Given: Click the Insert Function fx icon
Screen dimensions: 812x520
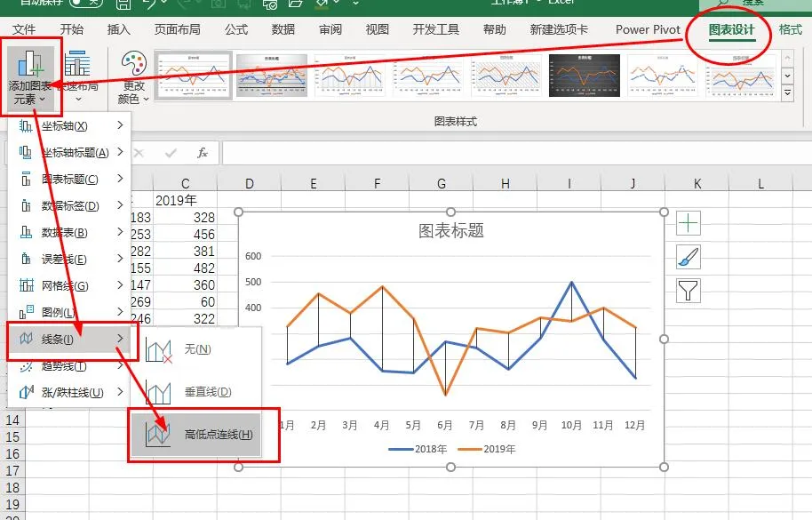Looking at the screenshot, I should click(203, 153).
